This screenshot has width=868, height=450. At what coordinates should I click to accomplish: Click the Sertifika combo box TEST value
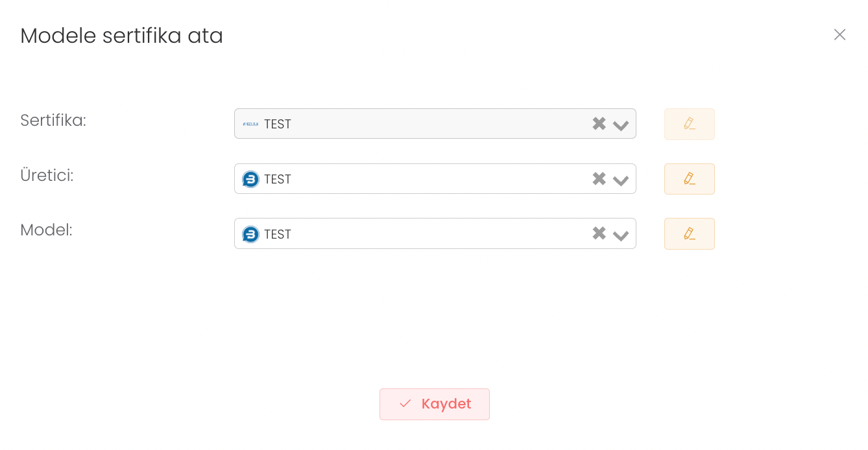point(278,124)
